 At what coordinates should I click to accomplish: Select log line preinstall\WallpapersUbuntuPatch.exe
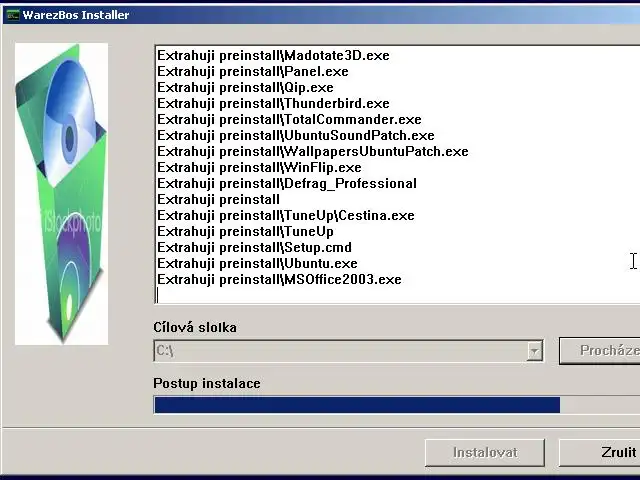coord(313,151)
